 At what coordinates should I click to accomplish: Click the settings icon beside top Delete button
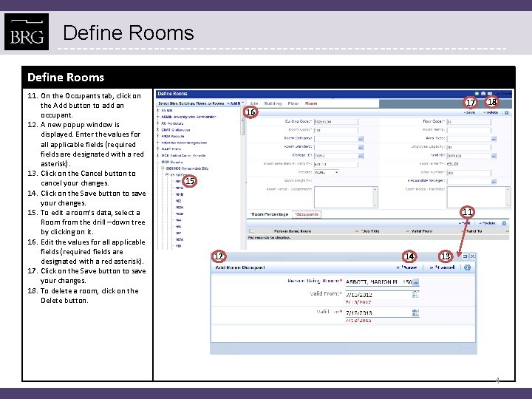506,112
